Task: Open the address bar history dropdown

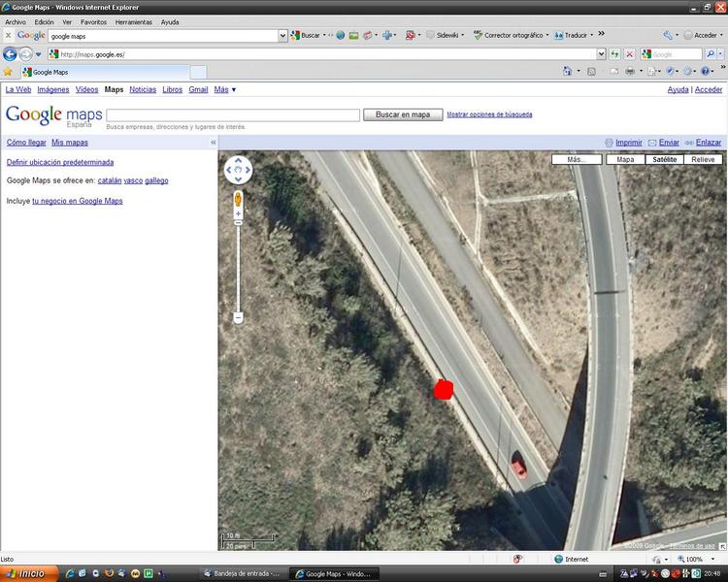Action: tap(602, 54)
